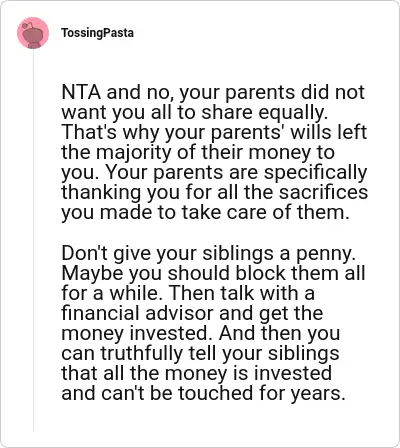Click the line 'the majority of their money to'
400x448 pixels.
pos(198,152)
